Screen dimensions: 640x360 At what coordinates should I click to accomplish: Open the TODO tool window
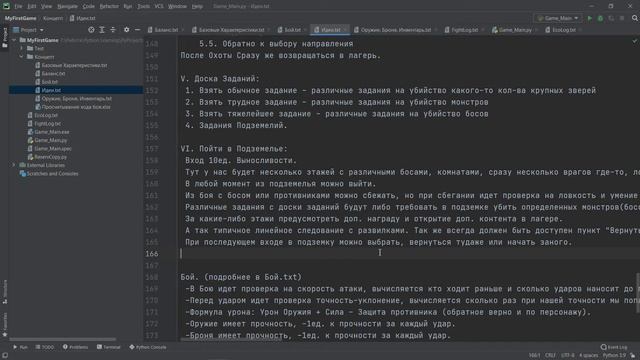pyautogui.click(x=44, y=347)
